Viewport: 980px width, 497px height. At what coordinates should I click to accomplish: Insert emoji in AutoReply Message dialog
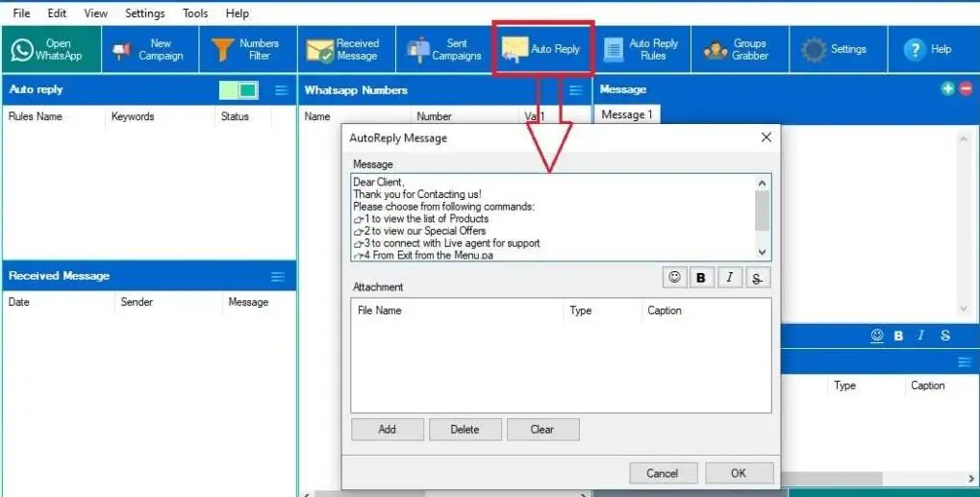[x=674, y=277]
